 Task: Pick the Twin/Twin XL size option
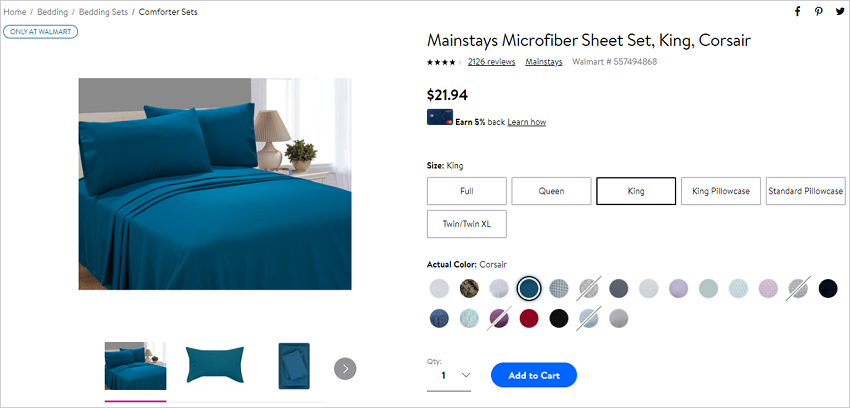(467, 224)
